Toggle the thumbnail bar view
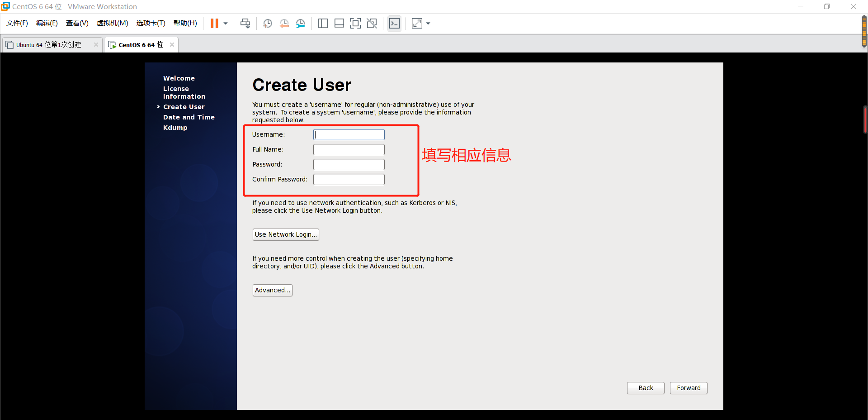Image resolution: width=868 pixels, height=420 pixels. pyautogui.click(x=340, y=24)
